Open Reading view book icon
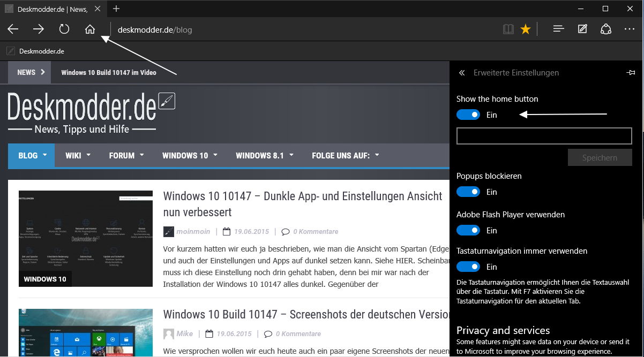The height and width of the screenshot is (357, 644). pos(508,29)
